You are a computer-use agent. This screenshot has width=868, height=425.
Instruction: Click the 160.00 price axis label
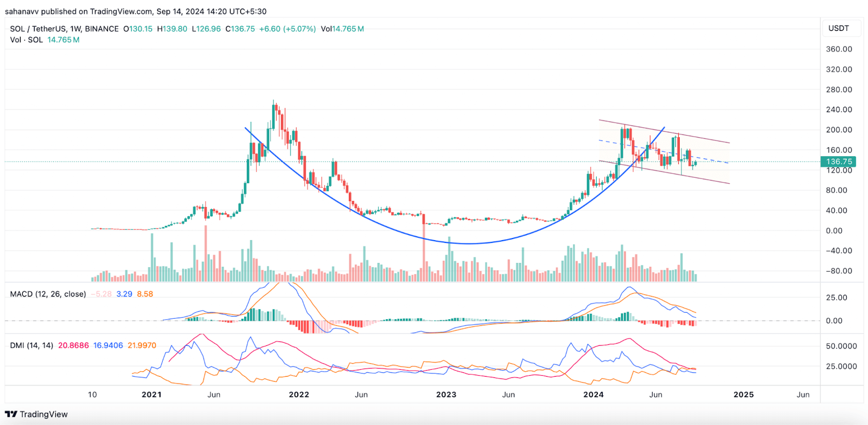[839, 150]
